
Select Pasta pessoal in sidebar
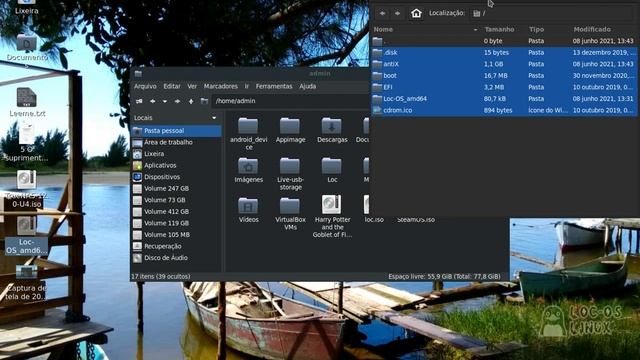click(176, 131)
